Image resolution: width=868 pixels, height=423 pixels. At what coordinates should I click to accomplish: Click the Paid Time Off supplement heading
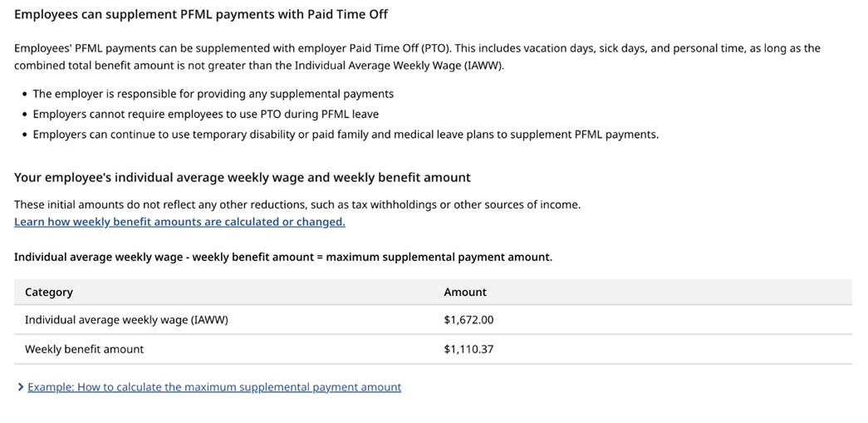(201, 14)
